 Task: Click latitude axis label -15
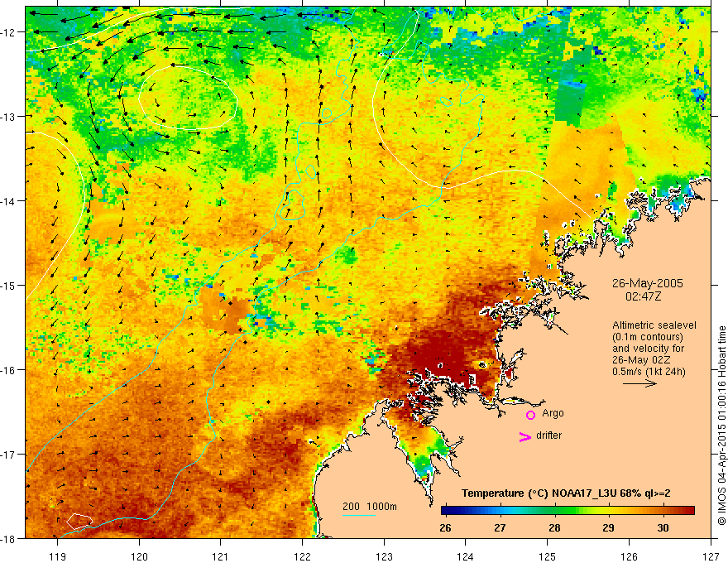9,286
